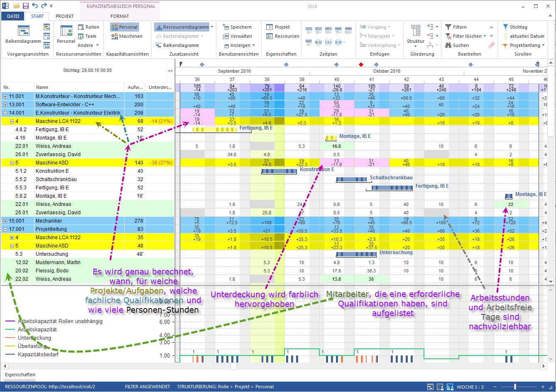This screenshot has width=556, height=392.
Task: Click the green indent icon in Gliederung
Action: point(430,27)
